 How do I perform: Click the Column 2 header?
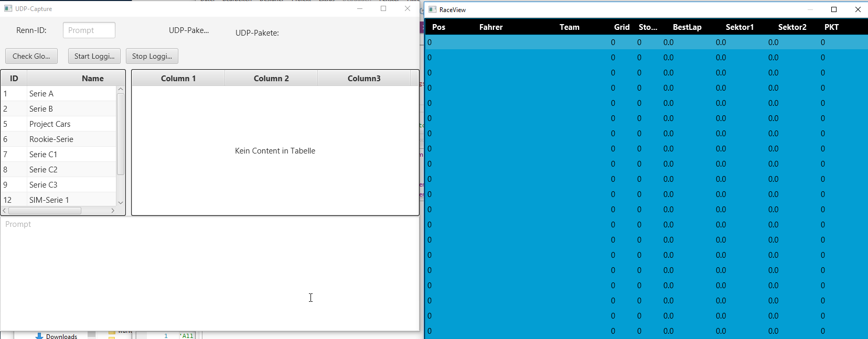[271, 79]
